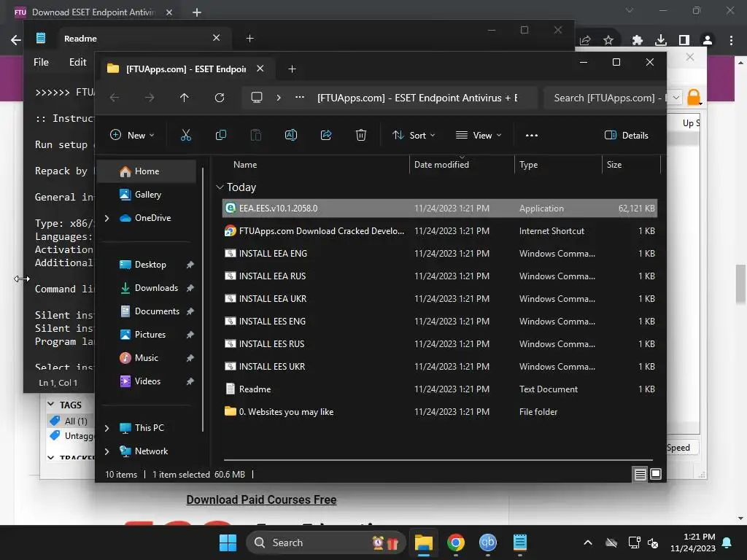The image size is (747, 560).
Task: Unpin Pictures from Quick access
Action: pyautogui.click(x=190, y=335)
